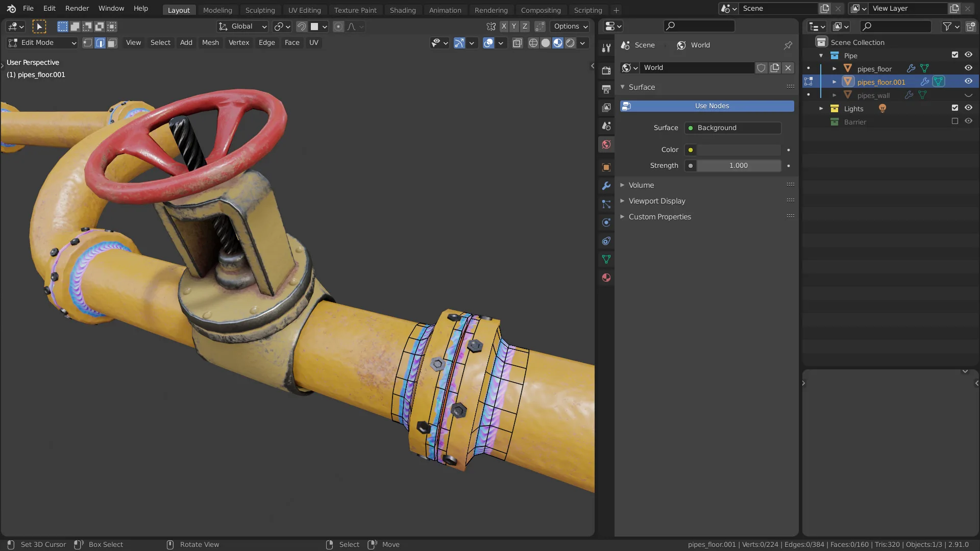Toggle visibility of pipes_wall layer
Image resolution: width=980 pixels, height=551 pixels.
[x=968, y=95]
